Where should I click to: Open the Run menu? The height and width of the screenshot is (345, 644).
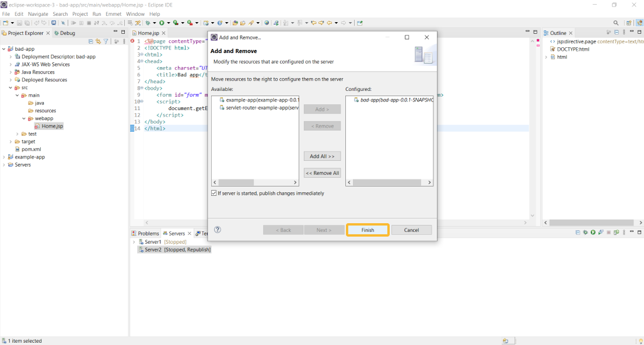(x=97, y=14)
